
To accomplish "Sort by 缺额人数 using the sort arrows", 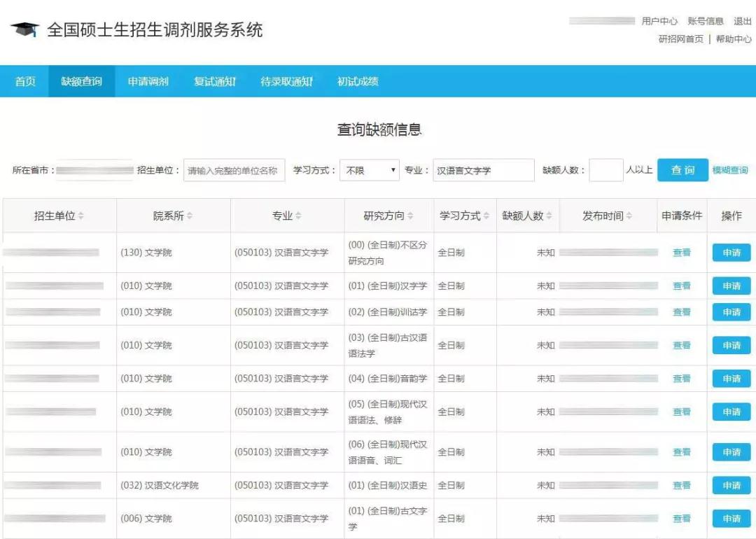I will (549, 216).
